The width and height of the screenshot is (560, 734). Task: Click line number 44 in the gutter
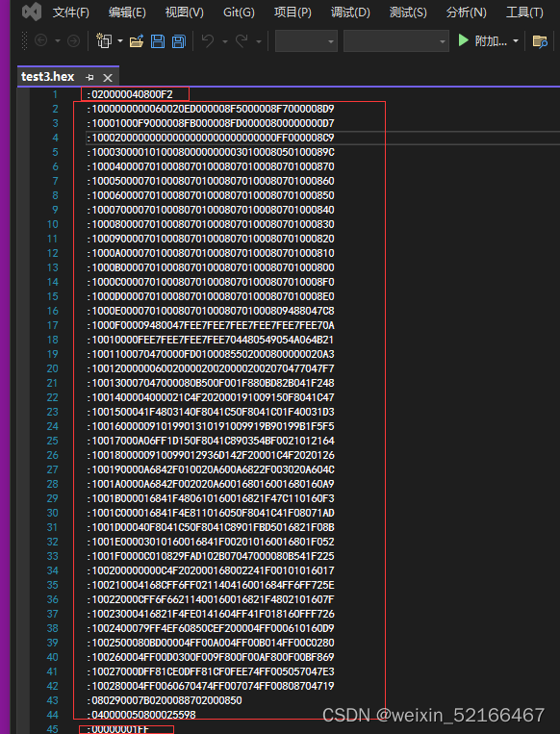coord(53,716)
